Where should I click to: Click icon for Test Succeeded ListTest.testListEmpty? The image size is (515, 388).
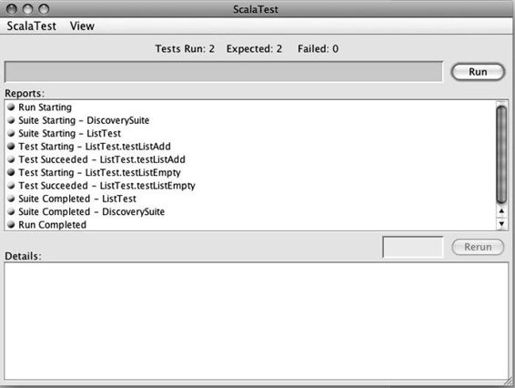11,185
